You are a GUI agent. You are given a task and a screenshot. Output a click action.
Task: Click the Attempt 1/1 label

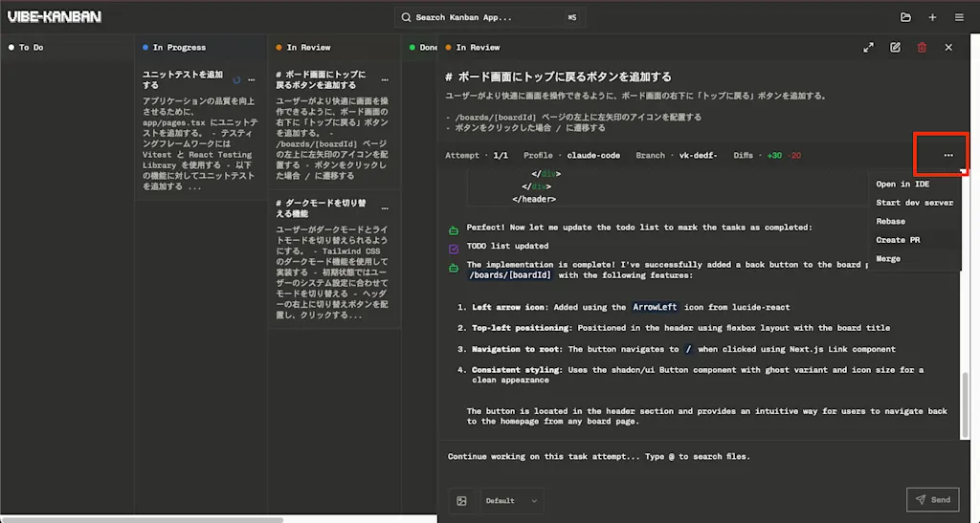point(477,156)
